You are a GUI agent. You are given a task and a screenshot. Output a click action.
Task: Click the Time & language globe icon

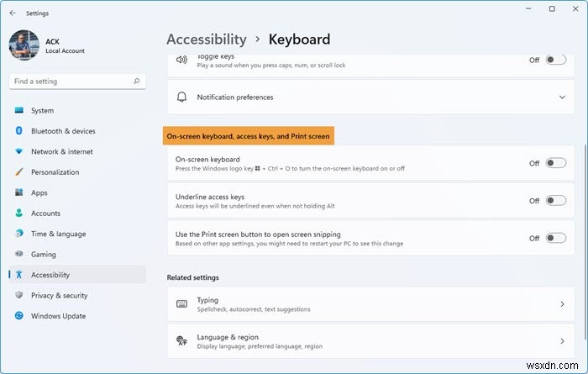pyautogui.click(x=18, y=234)
